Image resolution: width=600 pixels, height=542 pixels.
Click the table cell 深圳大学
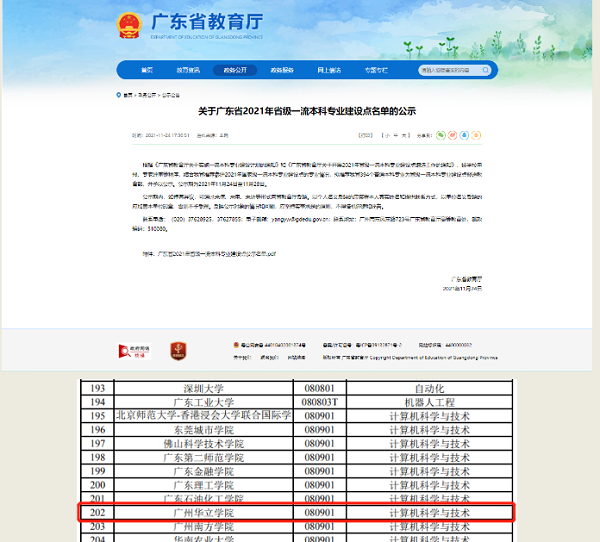pos(204,389)
